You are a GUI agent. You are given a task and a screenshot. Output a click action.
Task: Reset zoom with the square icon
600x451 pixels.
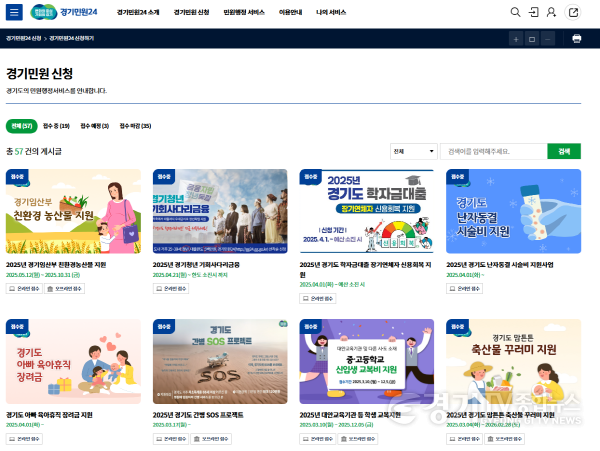[532, 38]
